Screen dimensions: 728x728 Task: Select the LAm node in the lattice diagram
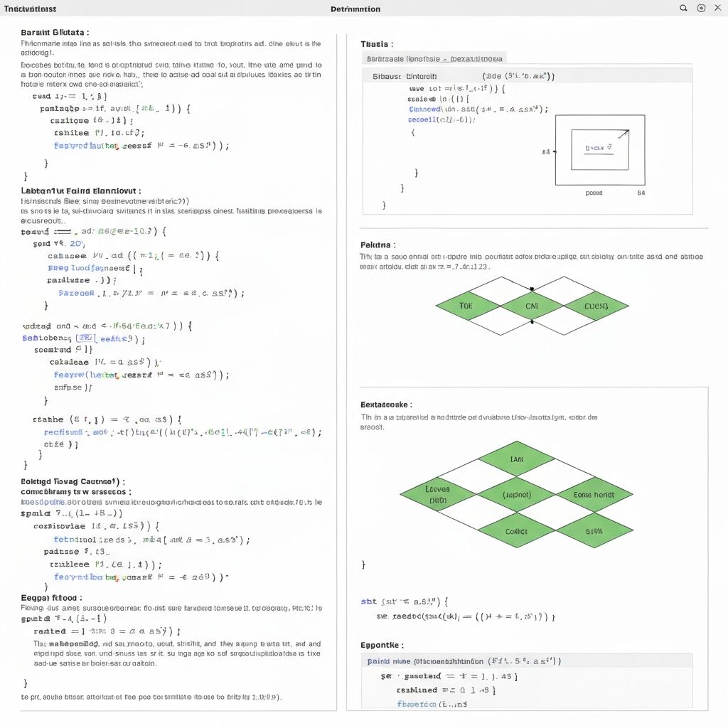tap(517, 459)
